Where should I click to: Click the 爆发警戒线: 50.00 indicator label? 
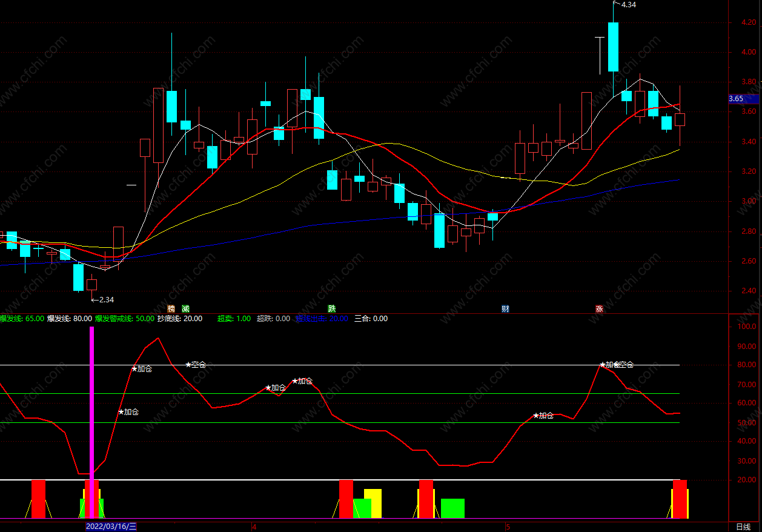[124, 319]
